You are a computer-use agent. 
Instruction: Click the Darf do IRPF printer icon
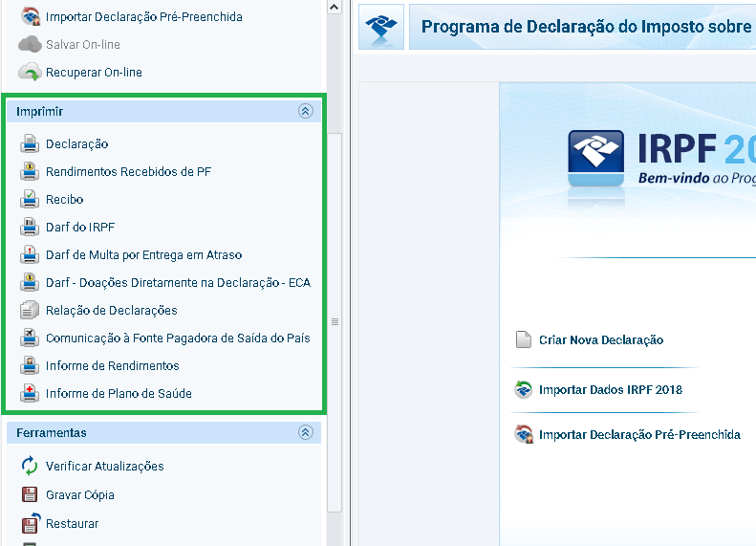[x=30, y=227]
